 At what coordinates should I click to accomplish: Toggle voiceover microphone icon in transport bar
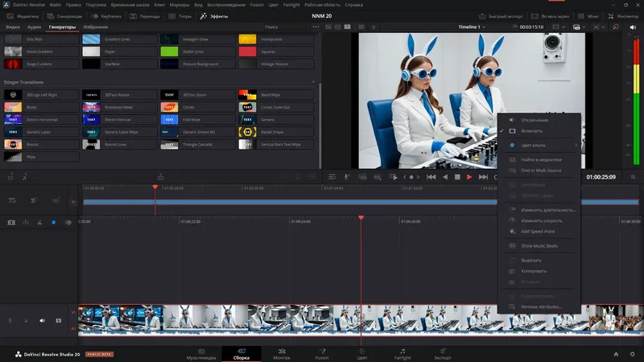click(x=347, y=177)
